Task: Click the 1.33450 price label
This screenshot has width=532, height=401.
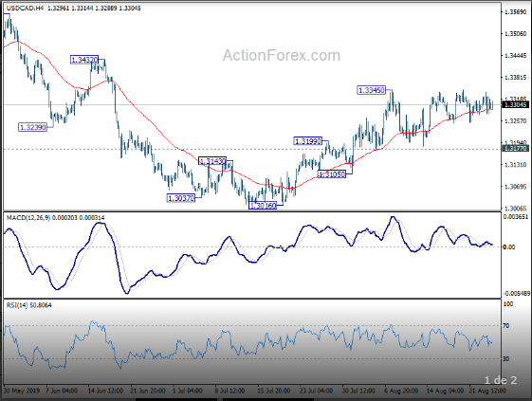Action: click(x=372, y=90)
